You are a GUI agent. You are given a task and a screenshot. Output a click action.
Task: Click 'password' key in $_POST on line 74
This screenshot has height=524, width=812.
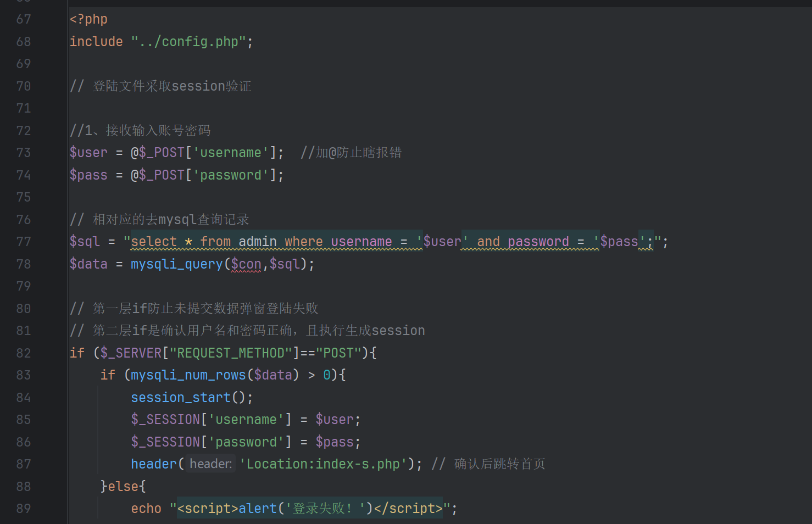[231, 175]
